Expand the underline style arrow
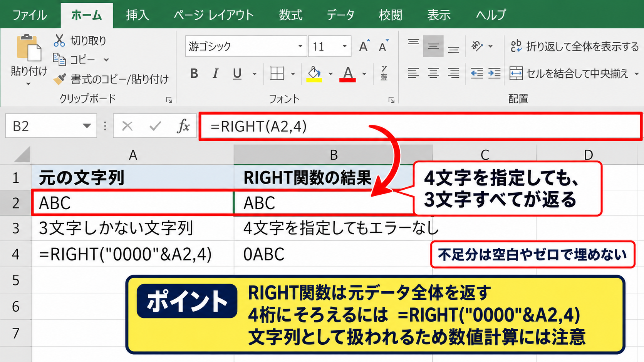The height and width of the screenshot is (362, 644). [254, 74]
